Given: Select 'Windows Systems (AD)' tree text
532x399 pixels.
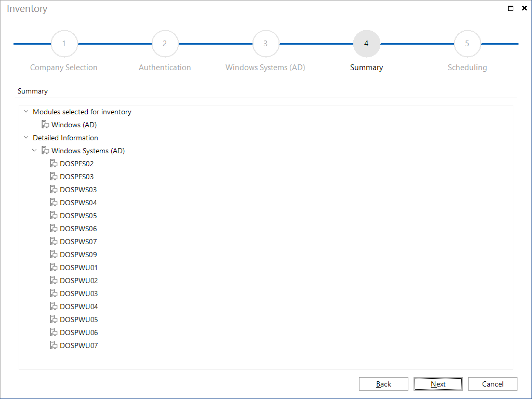Looking at the screenshot, I should [88, 151].
